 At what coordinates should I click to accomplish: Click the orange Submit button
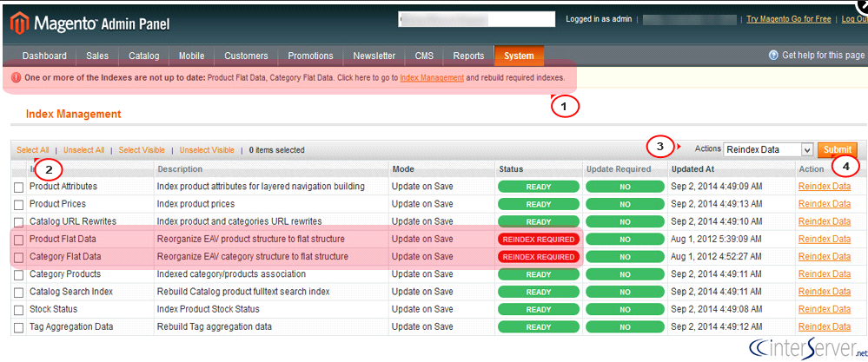(x=837, y=149)
